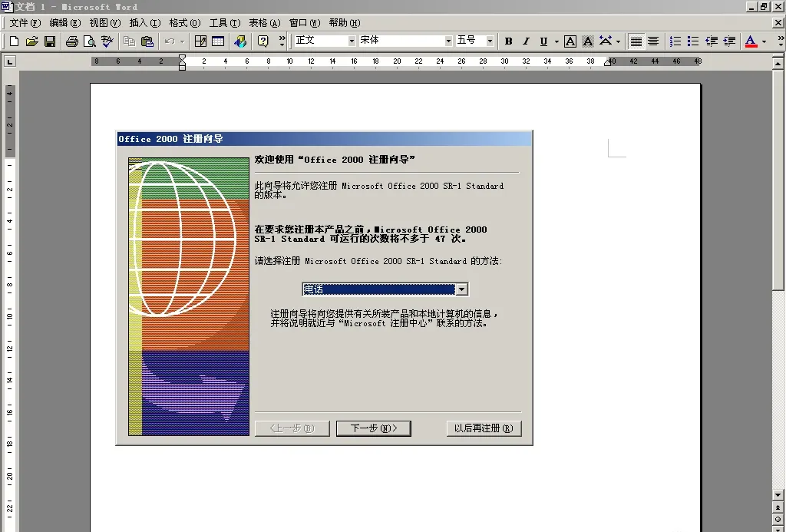
Task: Toggle character shading
Action: click(x=587, y=41)
